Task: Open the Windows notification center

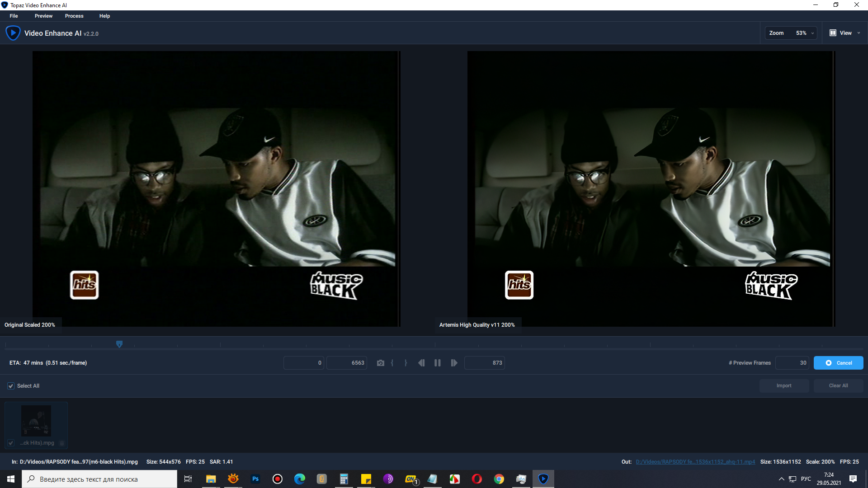Action: [853, 479]
